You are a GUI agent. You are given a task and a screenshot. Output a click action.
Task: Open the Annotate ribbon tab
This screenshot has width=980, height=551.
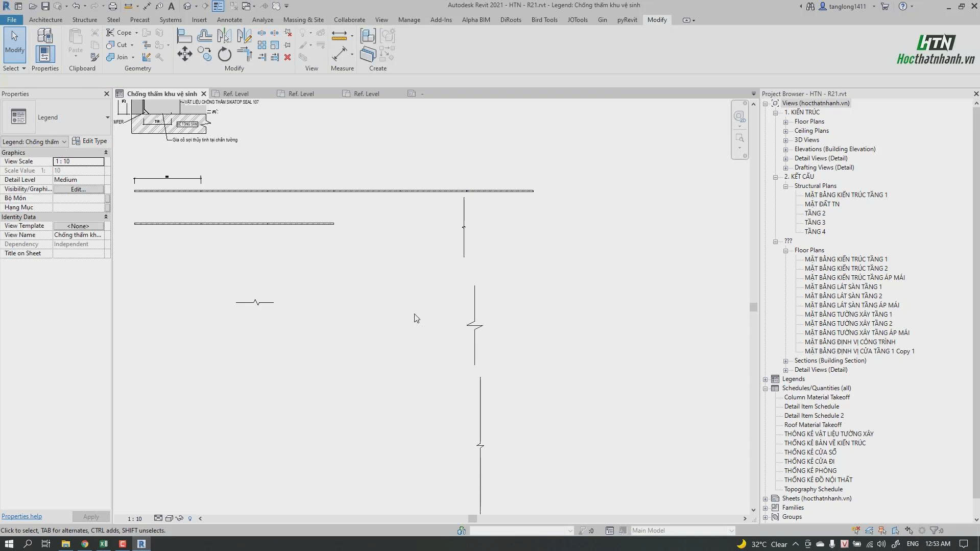[229, 19]
